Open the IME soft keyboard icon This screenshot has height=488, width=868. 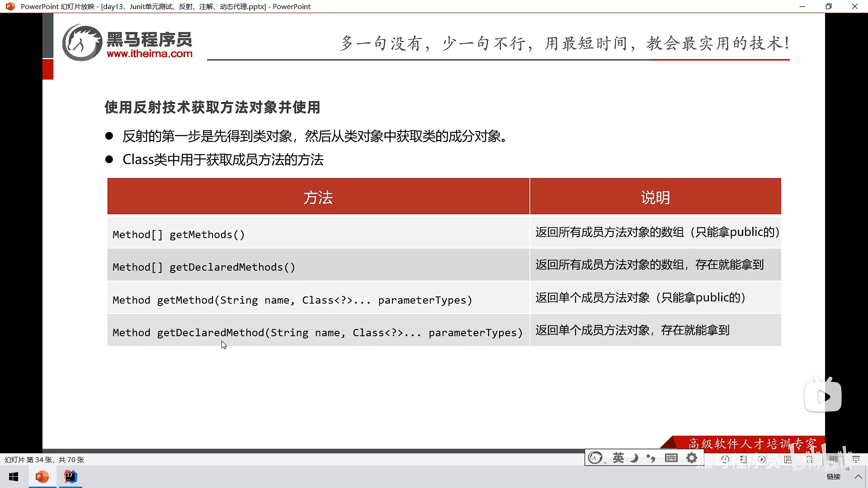click(671, 458)
